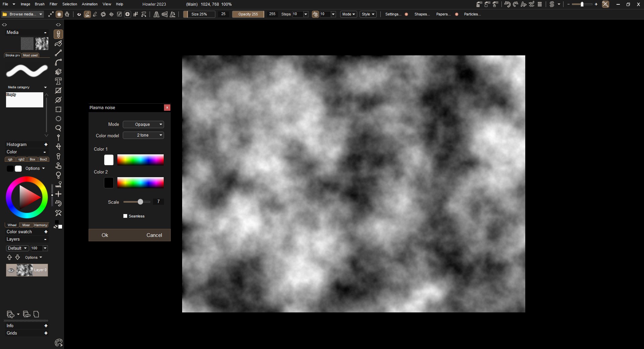
Task: Cancel the Plasma noise dialog
Action: pos(154,235)
